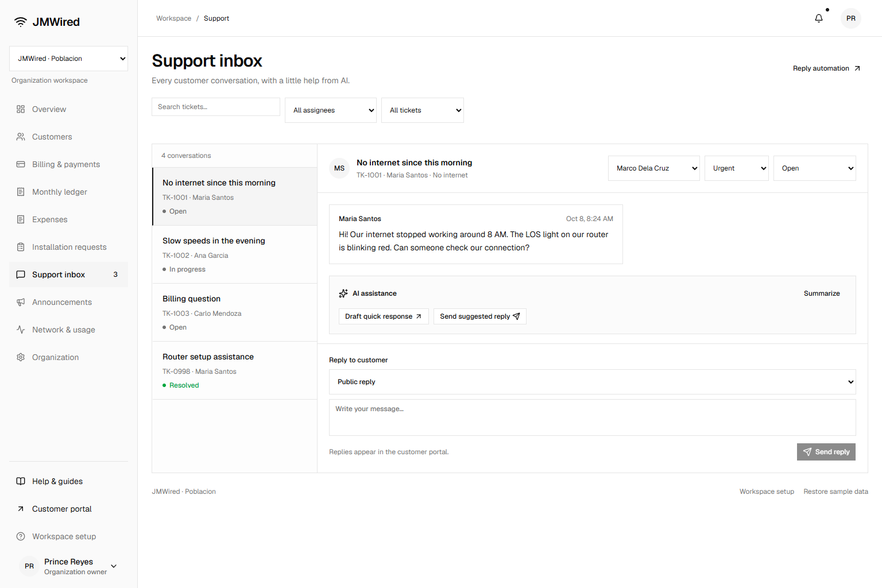Click the Installation requests clipboard icon
882x588 pixels.
(x=21, y=247)
